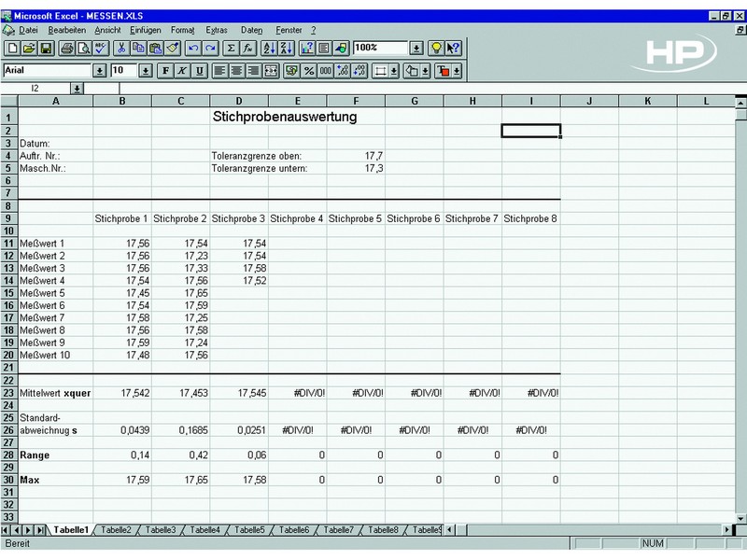Open the font size dropdown arrow
747x560 pixels.
tap(146, 70)
